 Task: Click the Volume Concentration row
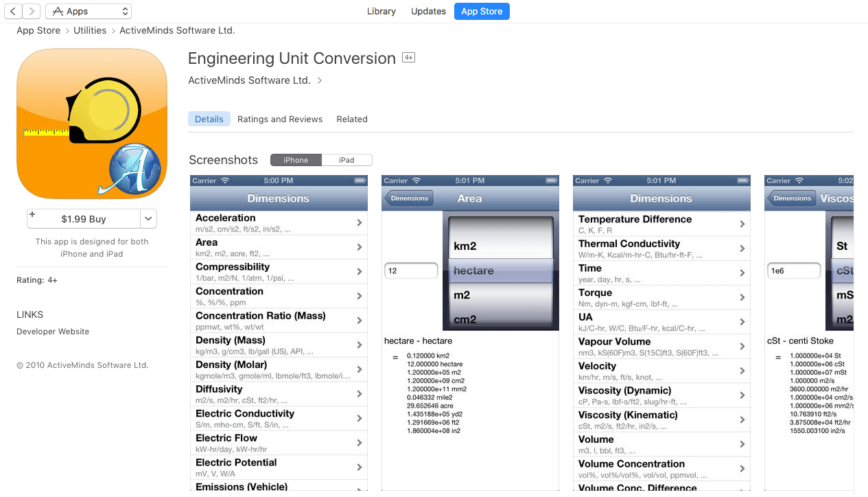pos(661,469)
